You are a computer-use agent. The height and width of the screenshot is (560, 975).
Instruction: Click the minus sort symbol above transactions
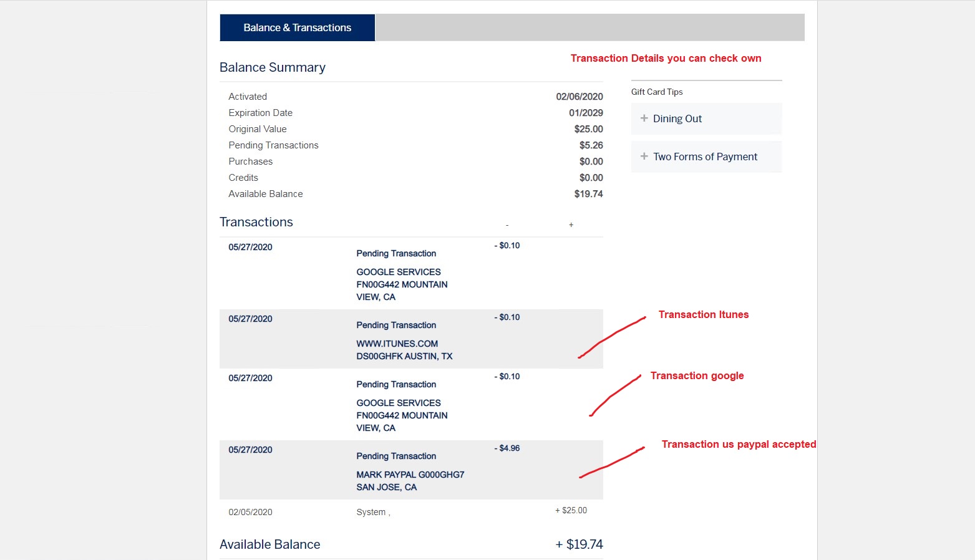click(x=507, y=224)
